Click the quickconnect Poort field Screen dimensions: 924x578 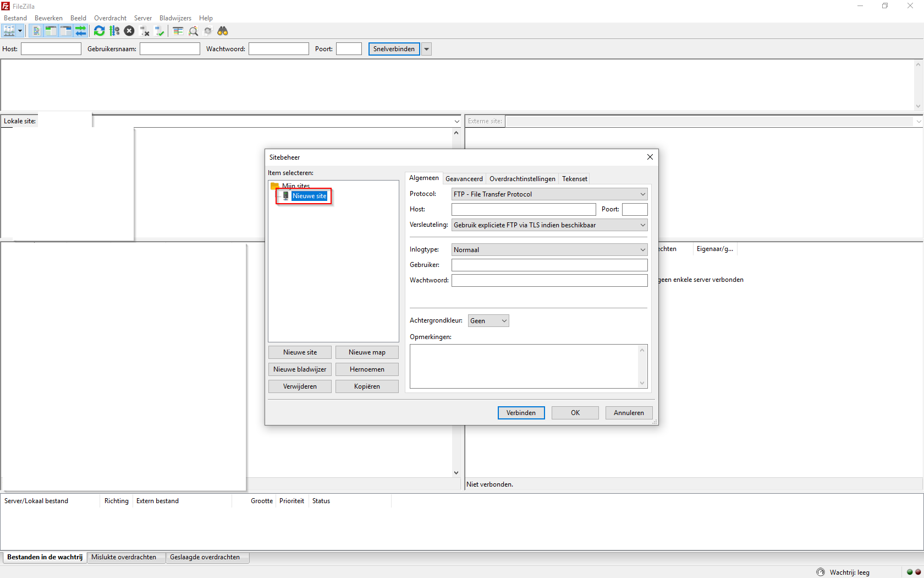point(349,49)
